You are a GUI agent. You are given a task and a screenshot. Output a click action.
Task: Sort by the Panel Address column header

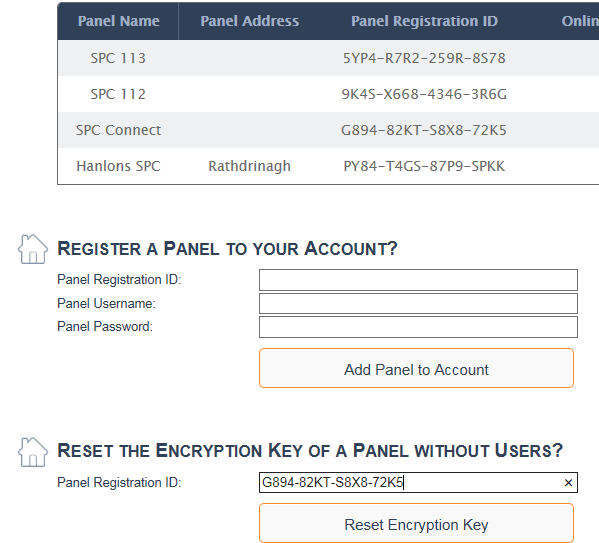pos(249,21)
